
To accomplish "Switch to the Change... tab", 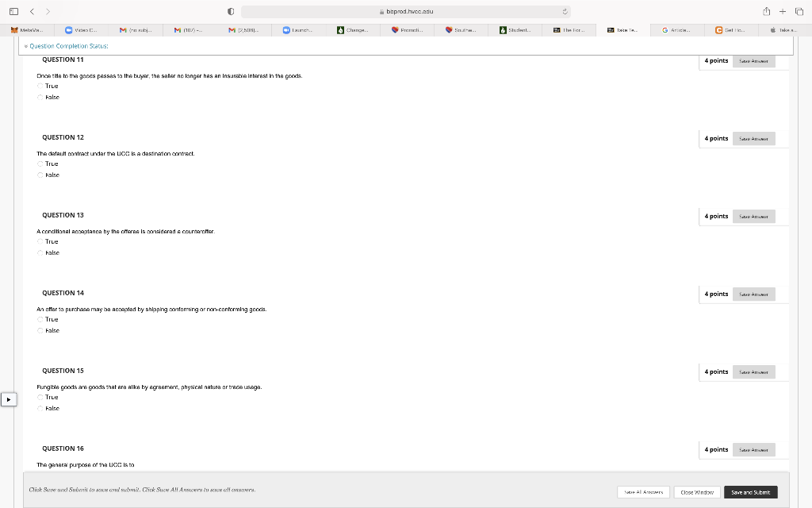I will pyautogui.click(x=353, y=30).
